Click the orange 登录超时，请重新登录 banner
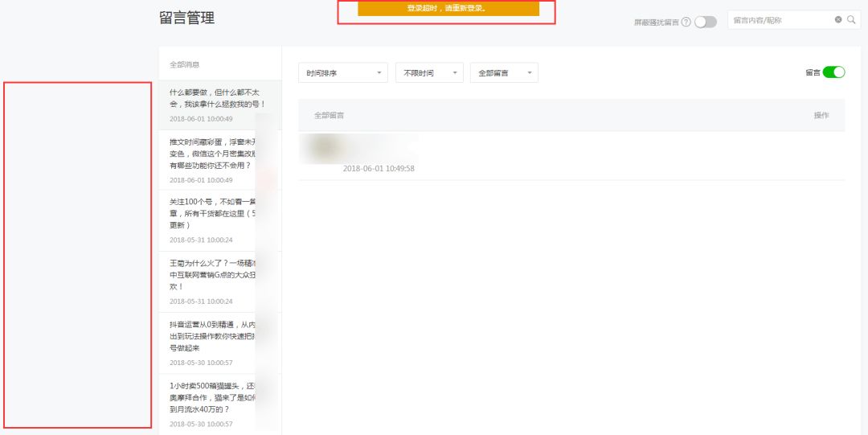This screenshot has height=435, width=868. (448, 9)
